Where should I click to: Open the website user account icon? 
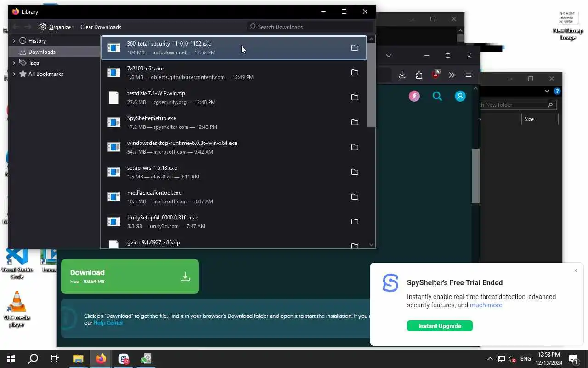click(x=460, y=96)
